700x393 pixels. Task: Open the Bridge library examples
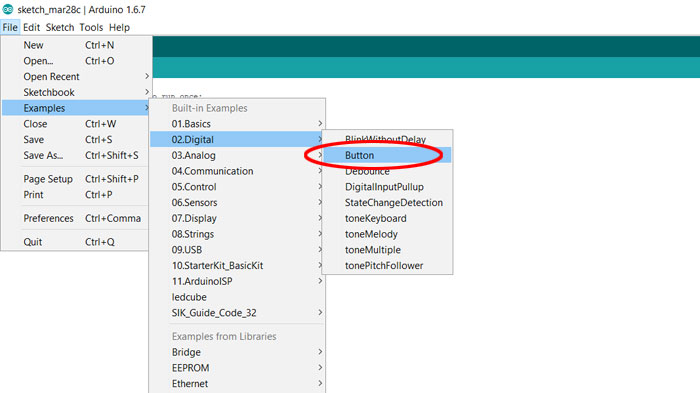click(x=237, y=352)
